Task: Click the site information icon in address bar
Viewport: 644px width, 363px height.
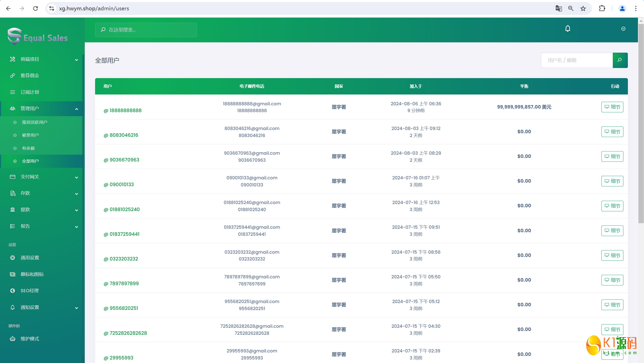Action: point(52,9)
